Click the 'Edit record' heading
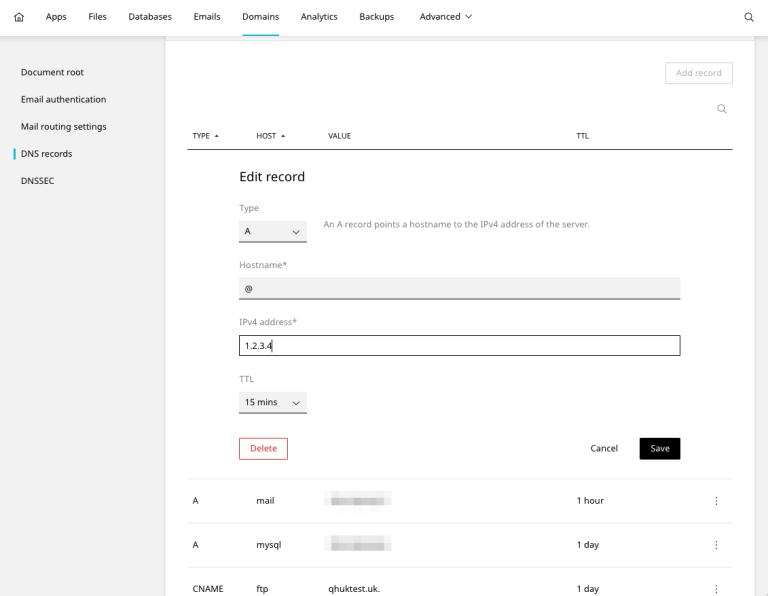Screen dimensions: 768x596 coord(272,177)
